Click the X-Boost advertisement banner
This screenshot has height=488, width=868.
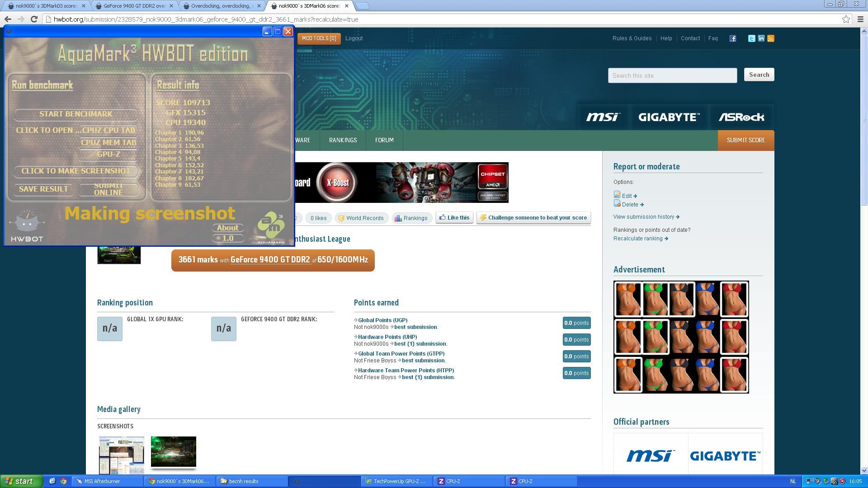[402, 183]
